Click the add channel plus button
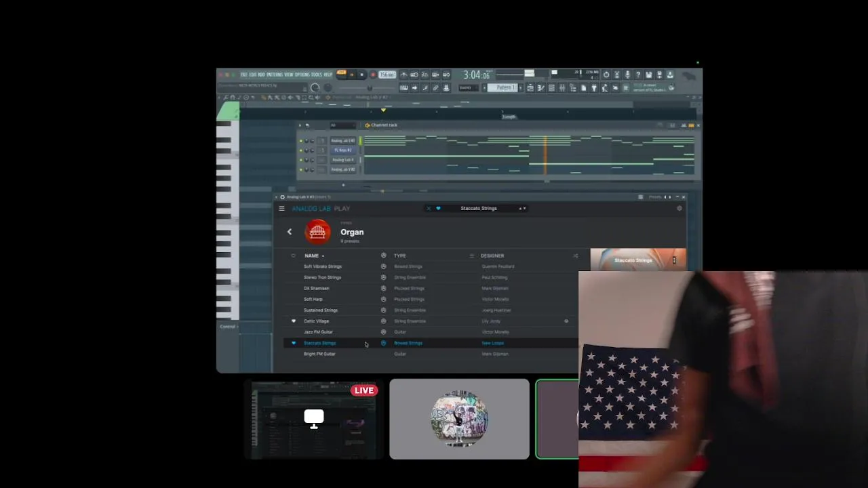The width and height of the screenshot is (868, 488). 343,185
